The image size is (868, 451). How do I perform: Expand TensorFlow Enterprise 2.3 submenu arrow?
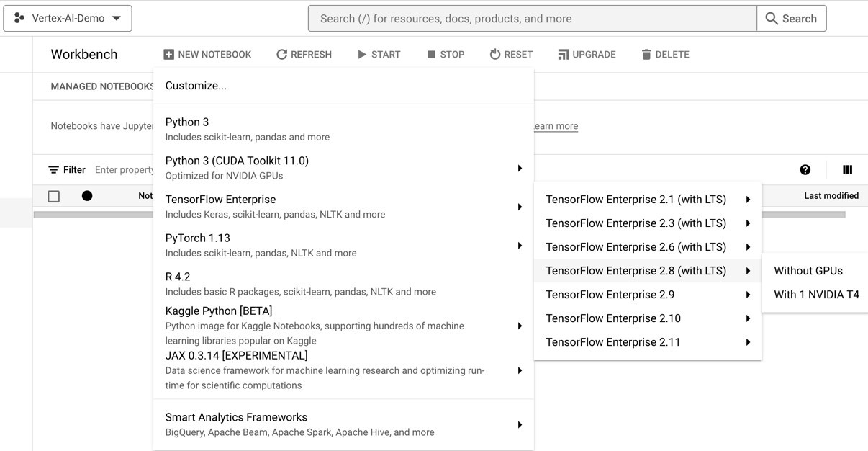coord(749,223)
